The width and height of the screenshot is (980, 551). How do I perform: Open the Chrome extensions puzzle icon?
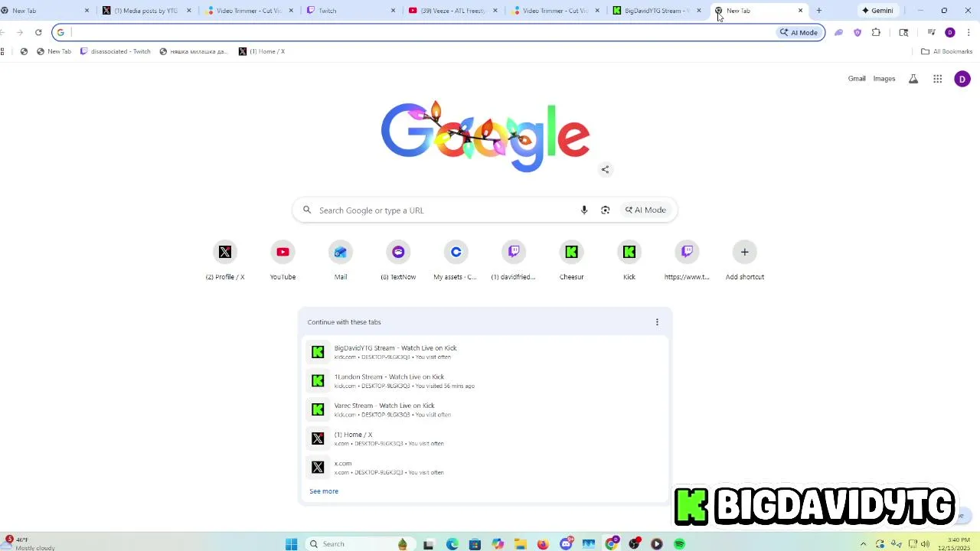coord(876,32)
